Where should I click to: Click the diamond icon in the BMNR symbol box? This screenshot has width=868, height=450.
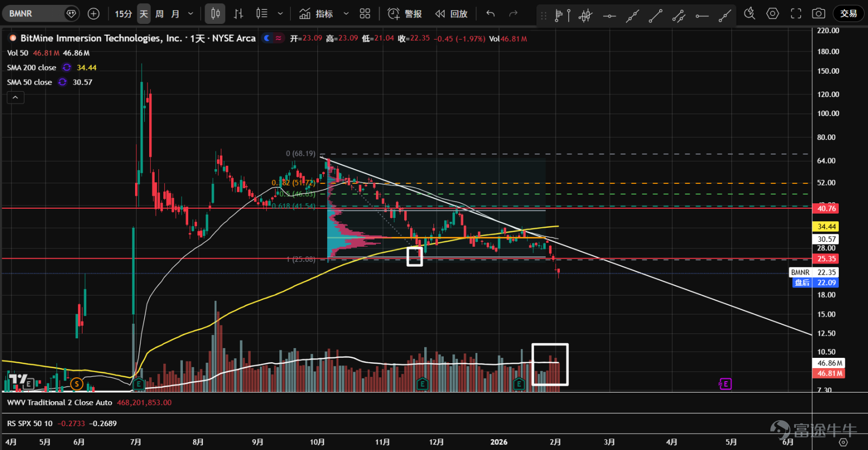pos(71,14)
